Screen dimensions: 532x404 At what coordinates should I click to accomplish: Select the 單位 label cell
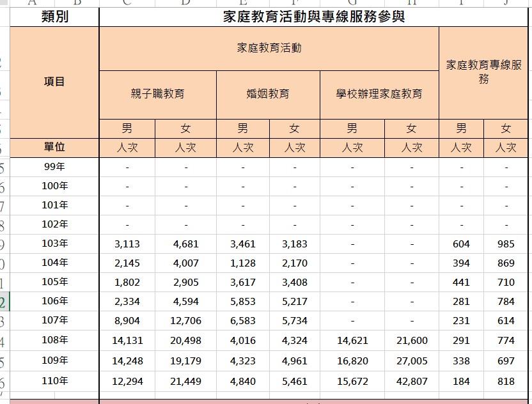tap(54, 148)
